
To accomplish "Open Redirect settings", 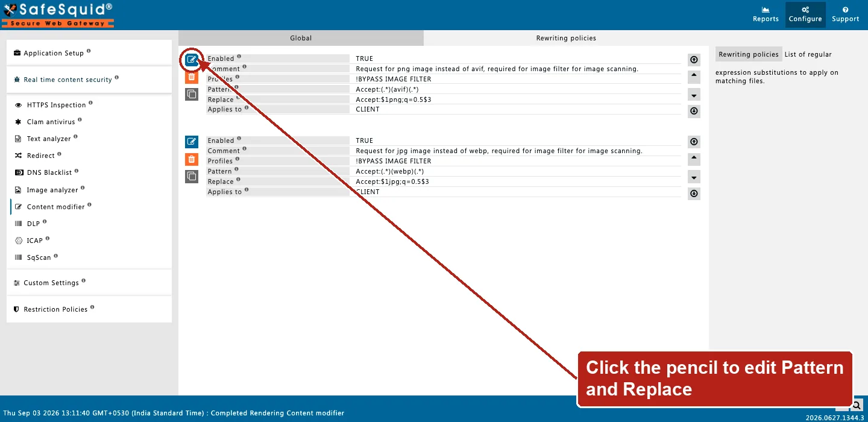I will tap(40, 156).
